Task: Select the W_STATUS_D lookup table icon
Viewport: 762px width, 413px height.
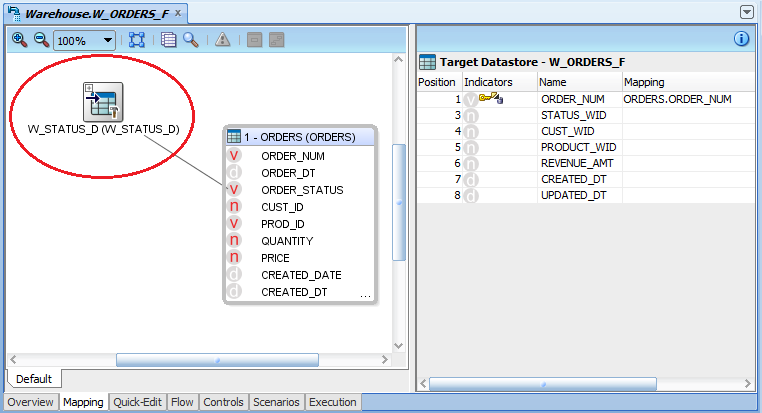Action: [x=103, y=102]
